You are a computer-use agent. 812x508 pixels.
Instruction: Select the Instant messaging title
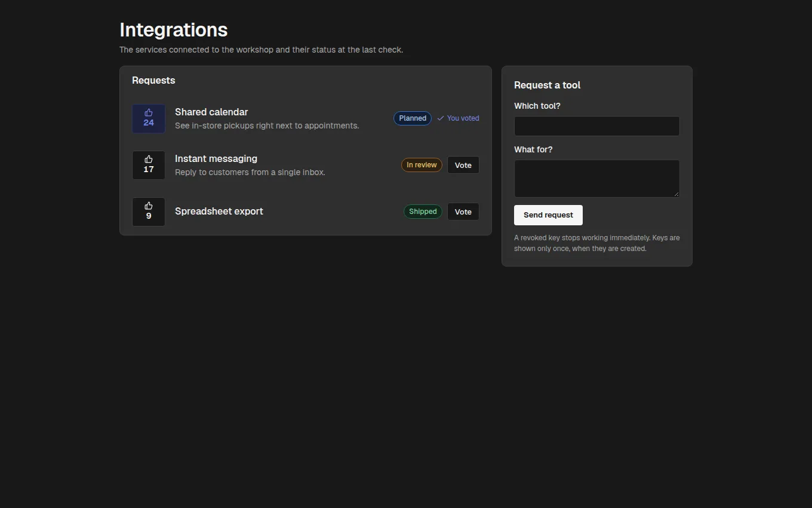[216, 158]
